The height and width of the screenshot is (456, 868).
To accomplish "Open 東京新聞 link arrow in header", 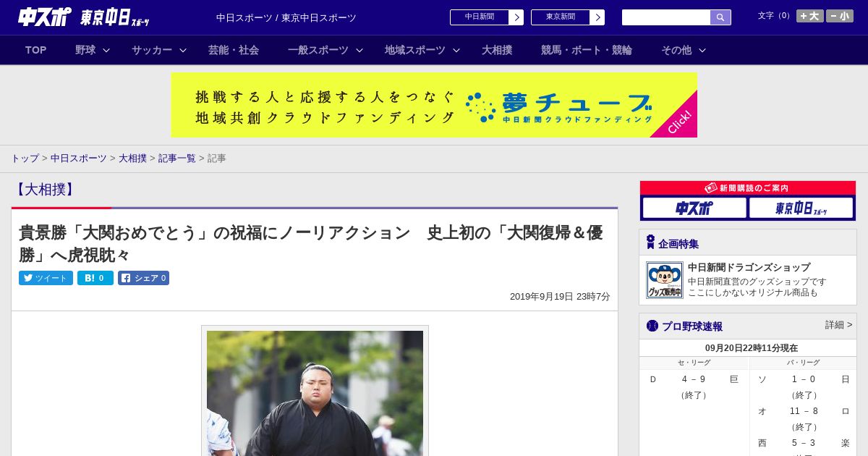I will coord(597,17).
